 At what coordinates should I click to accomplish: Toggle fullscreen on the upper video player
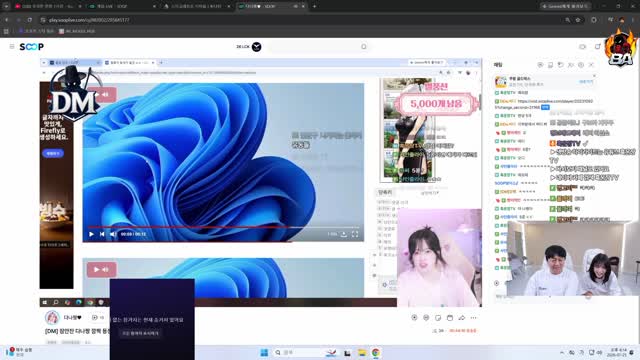pyautogui.click(x=355, y=234)
